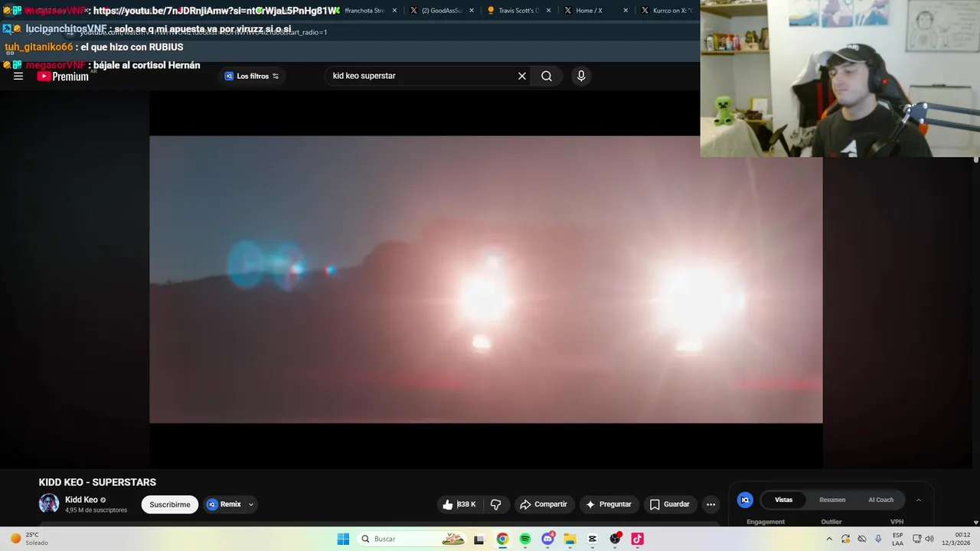Open File Explorer from the taskbar
Image resolution: width=980 pixels, height=551 pixels.
point(570,539)
